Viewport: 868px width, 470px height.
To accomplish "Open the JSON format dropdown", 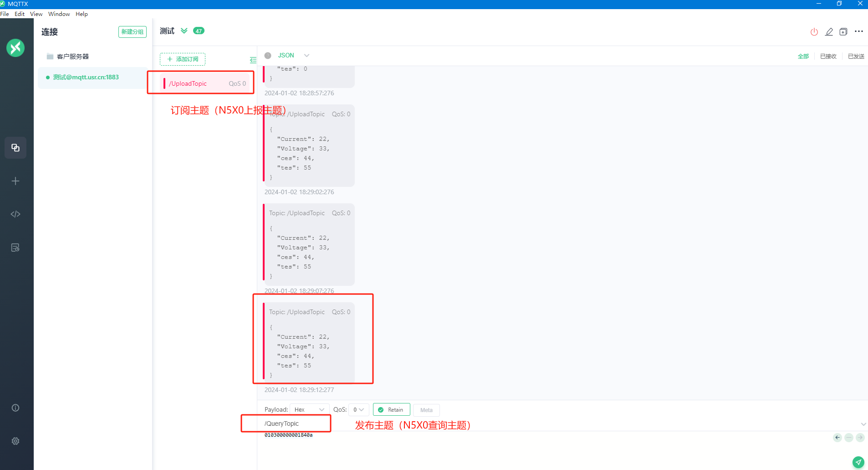I will coord(294,56).
